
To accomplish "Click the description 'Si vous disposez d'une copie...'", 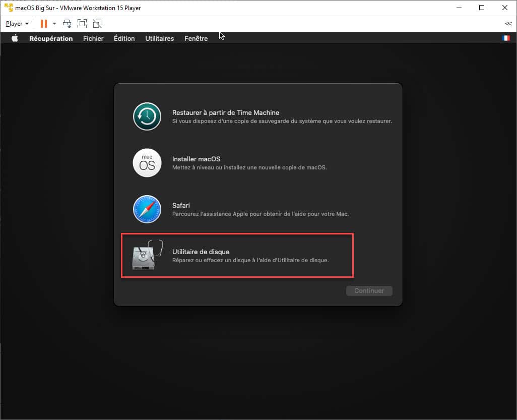I will pyautogui.click(x=282, y=121).
